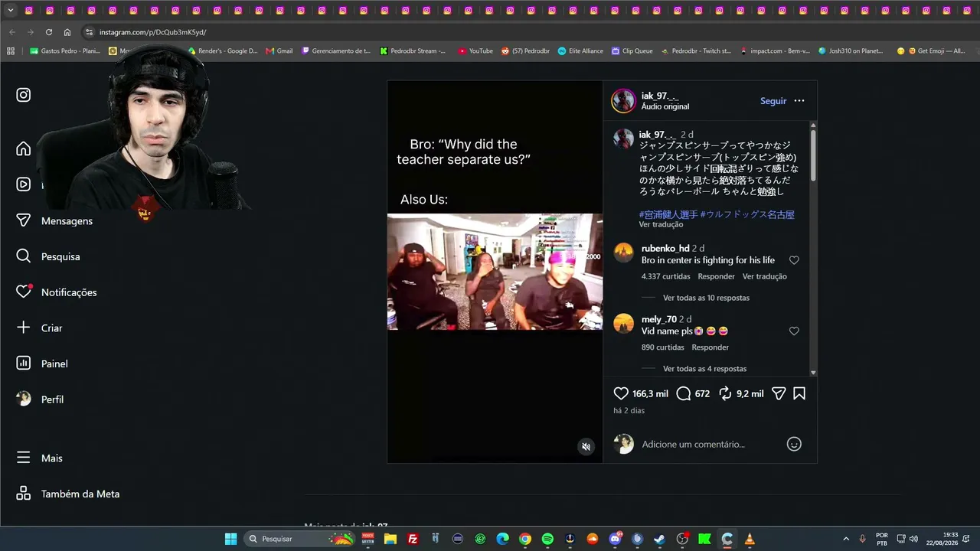Reload the page in the browser
The height and width of the screenshot is (551, 980).
tap(49, 32)
